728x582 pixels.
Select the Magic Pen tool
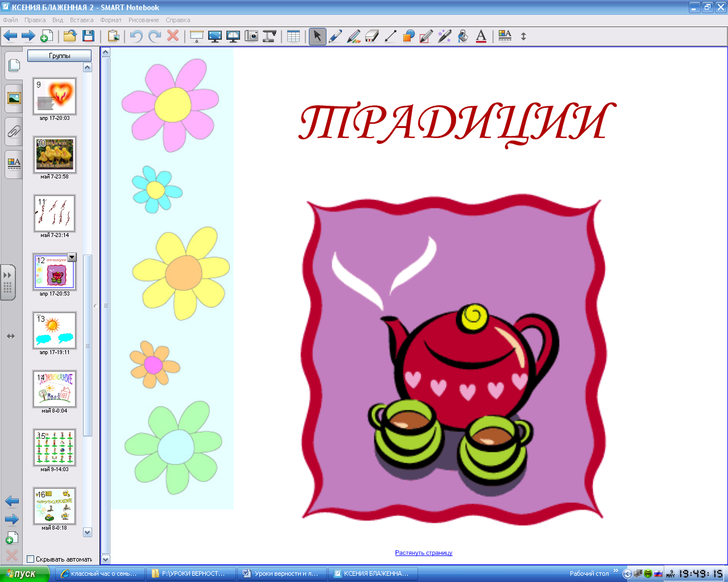click(x=445, y=36)
